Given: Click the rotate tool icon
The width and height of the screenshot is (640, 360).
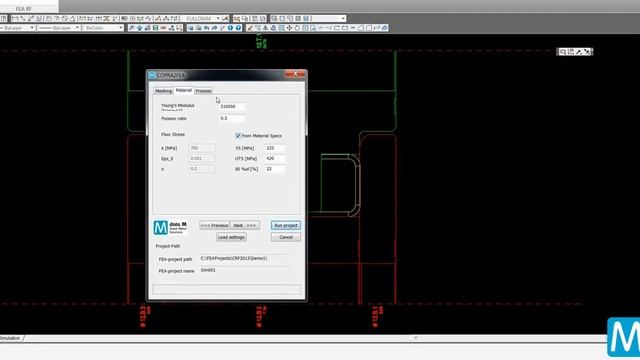Looking at the screenshot, I should [x=297, y=28].
